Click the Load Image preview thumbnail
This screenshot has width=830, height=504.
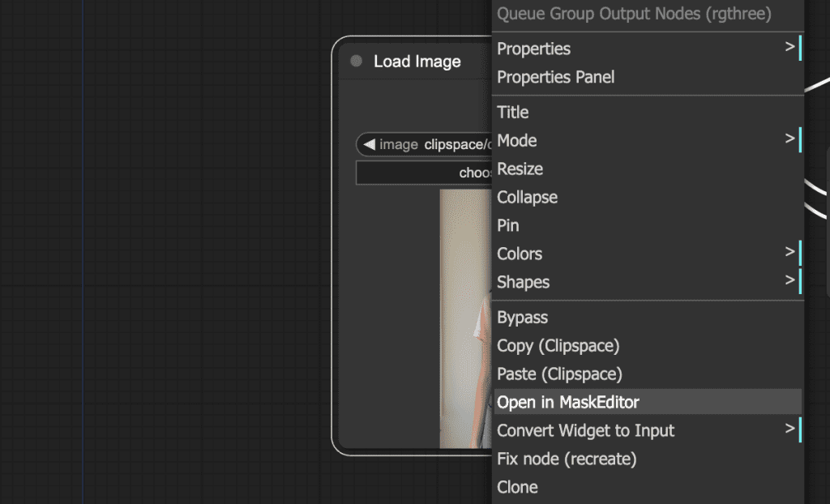coord(466,318)
